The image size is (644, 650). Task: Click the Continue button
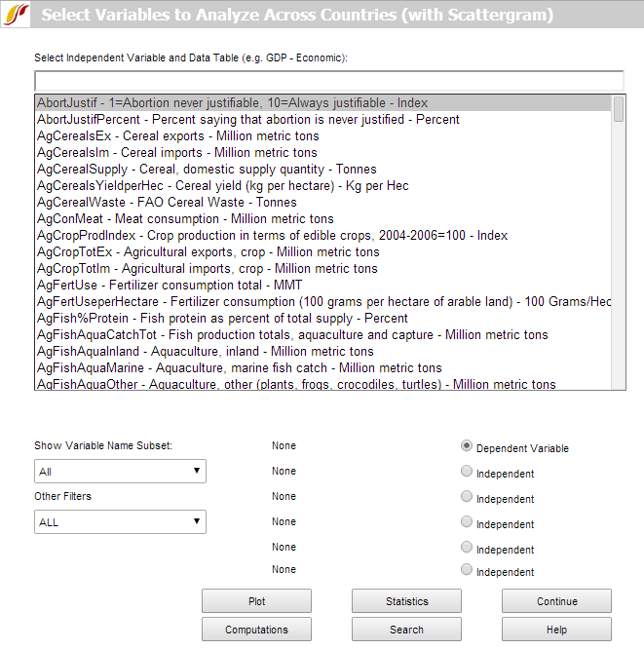coord(556,601)
